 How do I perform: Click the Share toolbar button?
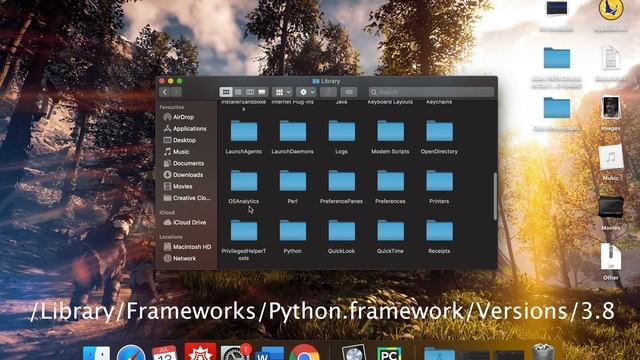tap(328, 92)
